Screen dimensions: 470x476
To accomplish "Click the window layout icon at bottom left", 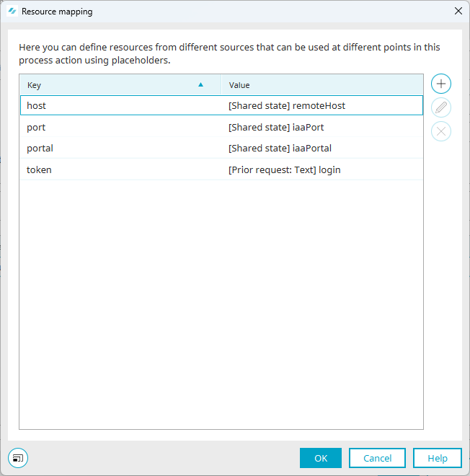I will tap(18, 458).
